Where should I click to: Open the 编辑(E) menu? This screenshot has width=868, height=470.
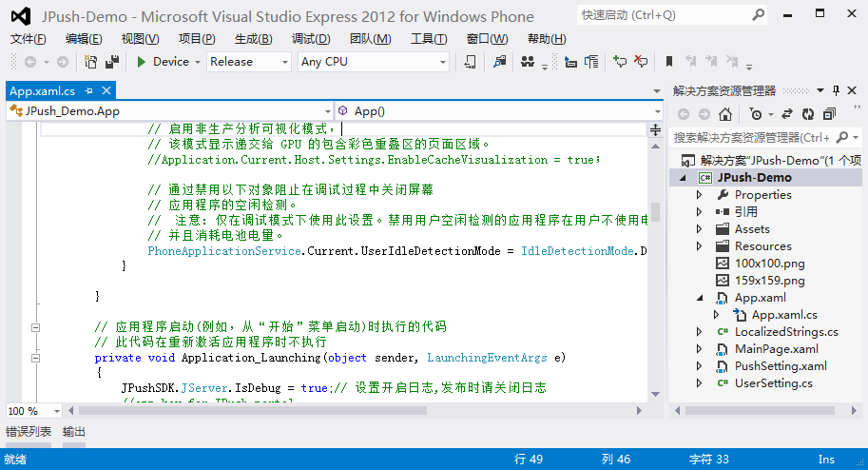click(84, 39)
